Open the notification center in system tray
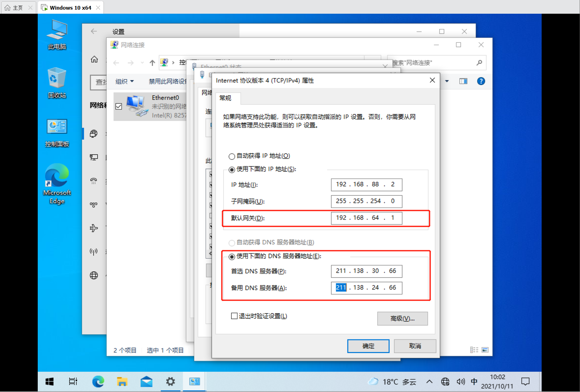The height and width of the screenshot is (392, 580). point(525,381)
